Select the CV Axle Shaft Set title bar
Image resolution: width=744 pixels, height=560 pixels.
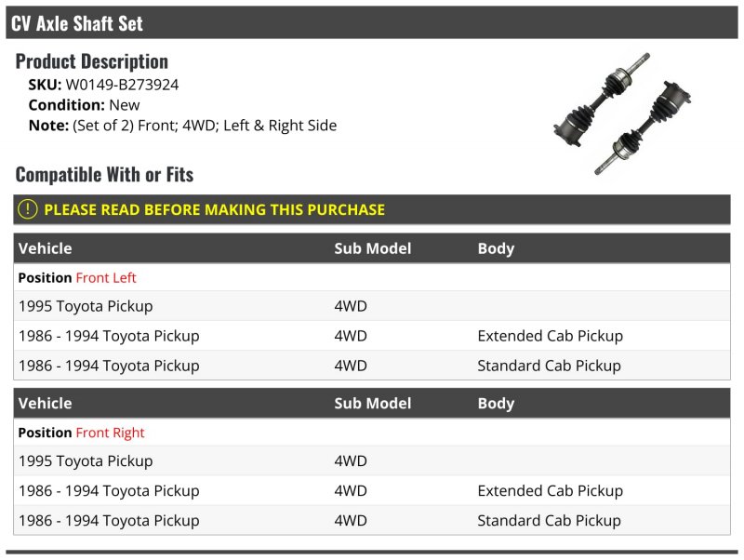372,22
